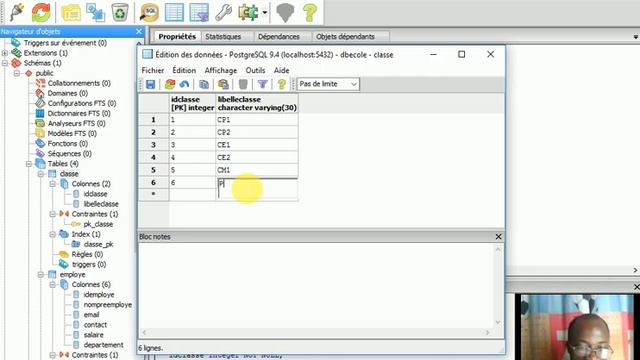Switch to the Statistiques tab
Viewport: 640px width, 360px height.
[x=223, y=37]
